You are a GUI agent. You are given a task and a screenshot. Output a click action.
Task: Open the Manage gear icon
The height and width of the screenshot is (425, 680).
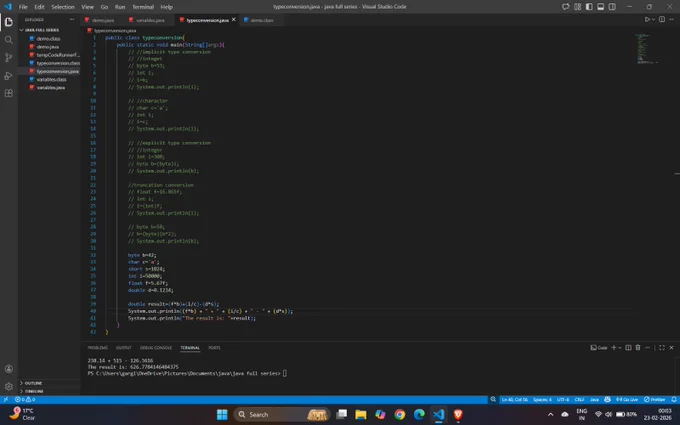tap(9, 386)
